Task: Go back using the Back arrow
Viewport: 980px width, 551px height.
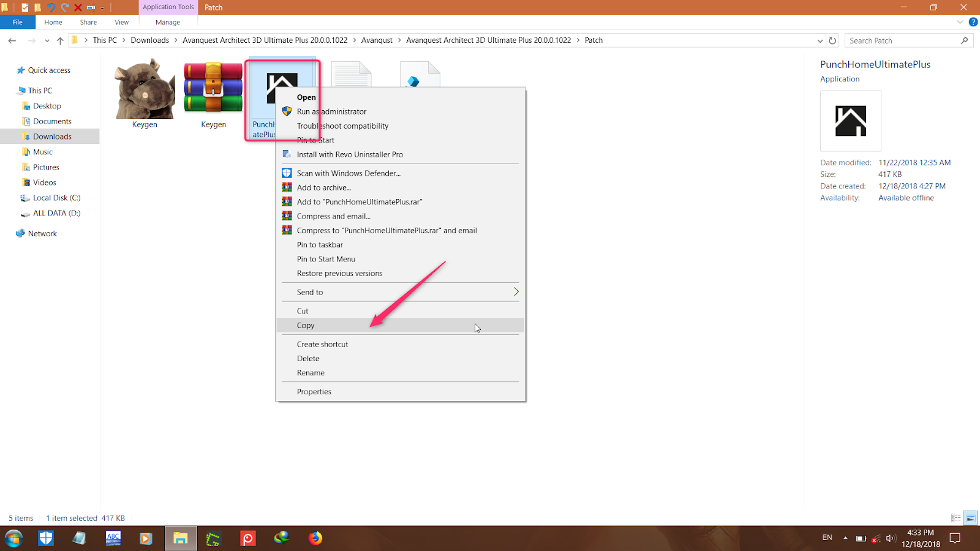Action: (x=12, y=40)
